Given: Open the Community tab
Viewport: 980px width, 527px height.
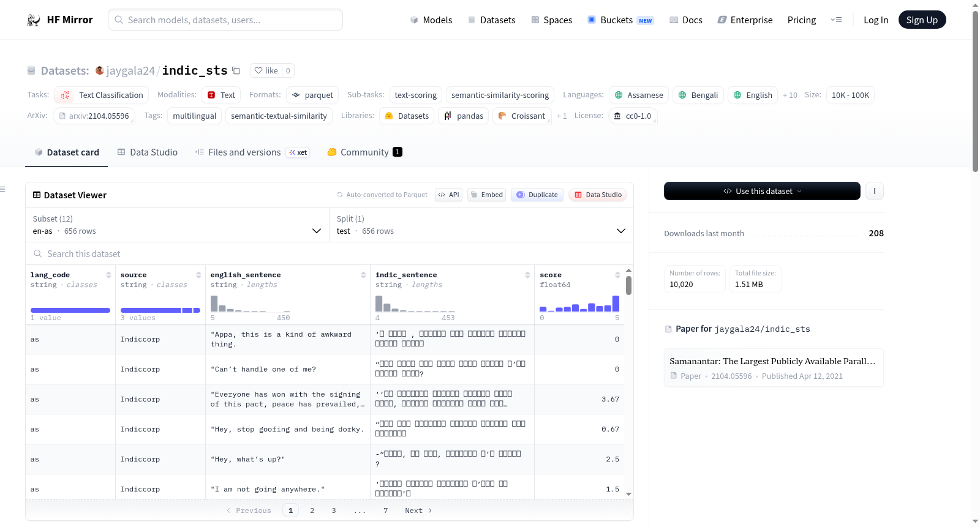Looking at the screenshot, I should coord(364,152).
